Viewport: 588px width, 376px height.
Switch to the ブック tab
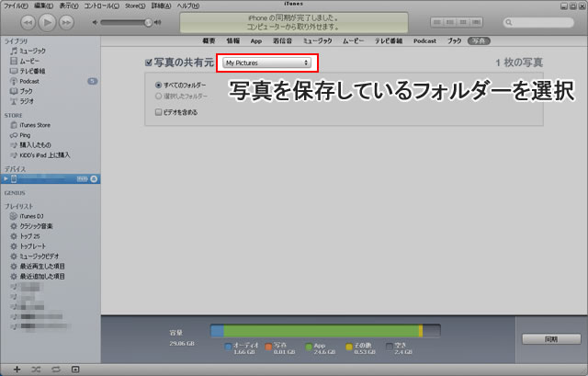(x=454, y=40)
